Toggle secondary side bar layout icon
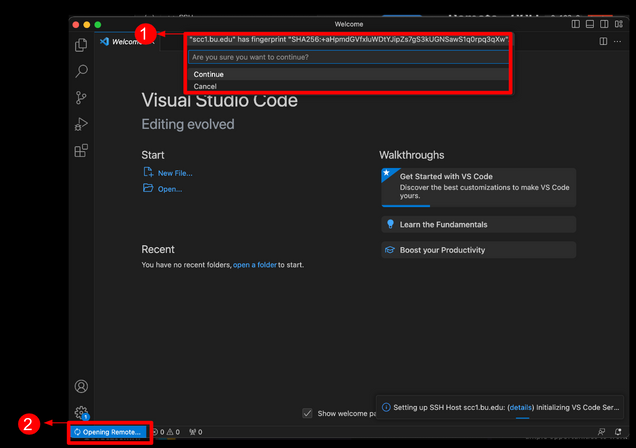Screen dimensions: 636x448 tap(604, 24)
